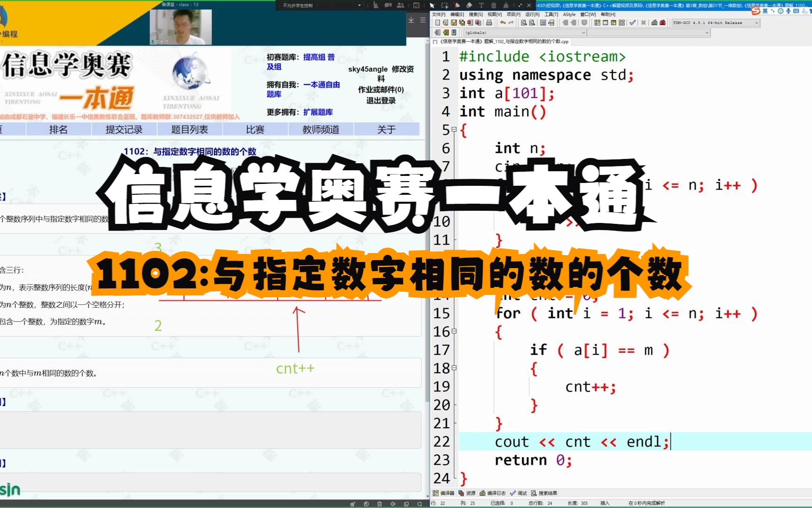
Task: Click the microphone icon in Sogou input bar
Action: coord(788,11)
